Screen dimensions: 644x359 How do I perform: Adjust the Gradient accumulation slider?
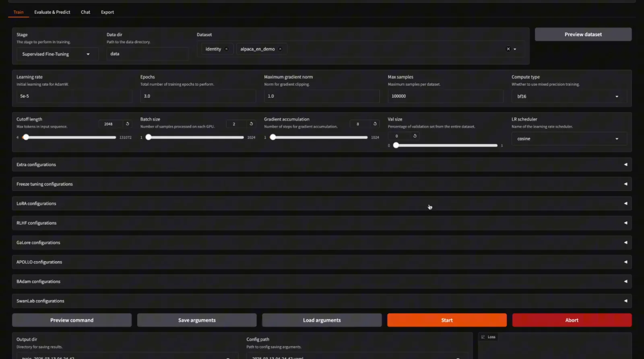tap(319, 137)
